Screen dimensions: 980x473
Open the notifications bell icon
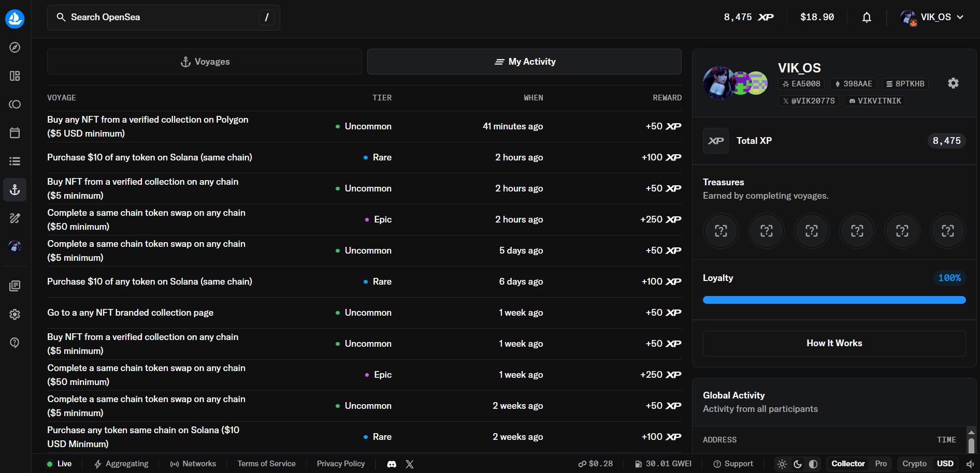point(867,18)
